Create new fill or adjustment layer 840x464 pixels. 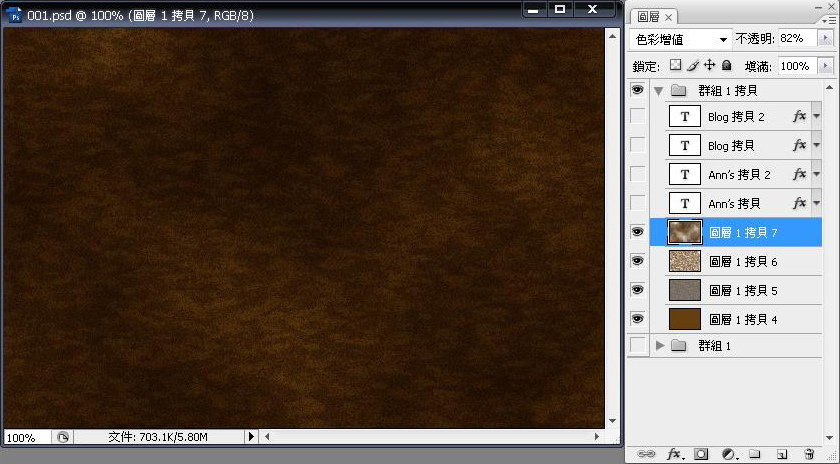pyautogui.click(x=728, y=454)
